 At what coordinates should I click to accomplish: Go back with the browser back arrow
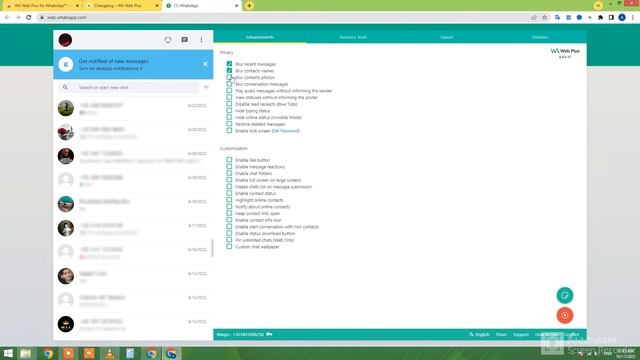point(7,18)
